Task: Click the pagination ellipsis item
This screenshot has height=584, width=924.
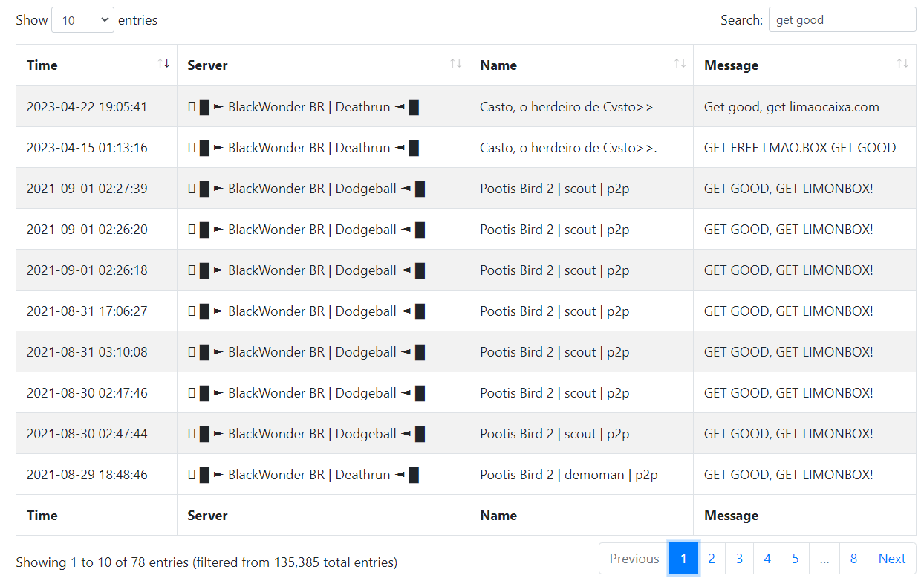Action: pos(824,559)
